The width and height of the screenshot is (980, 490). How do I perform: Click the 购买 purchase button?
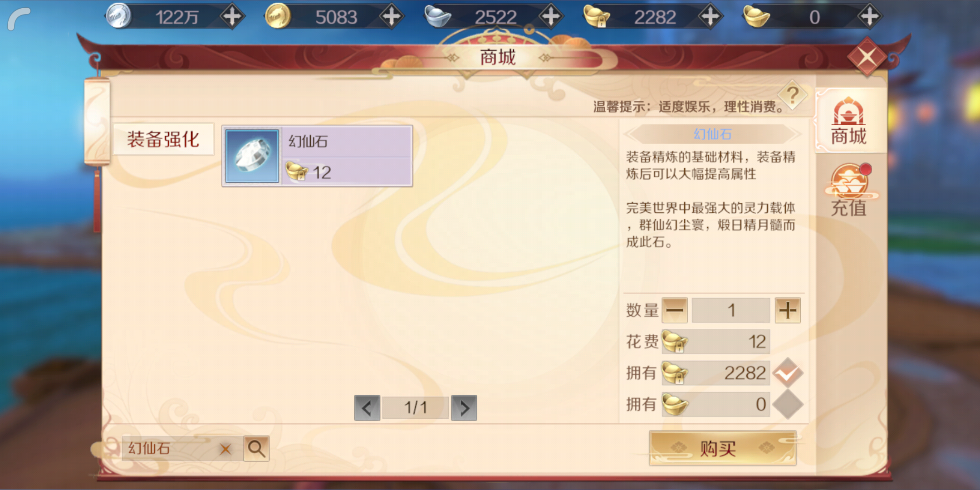[722, 448]
